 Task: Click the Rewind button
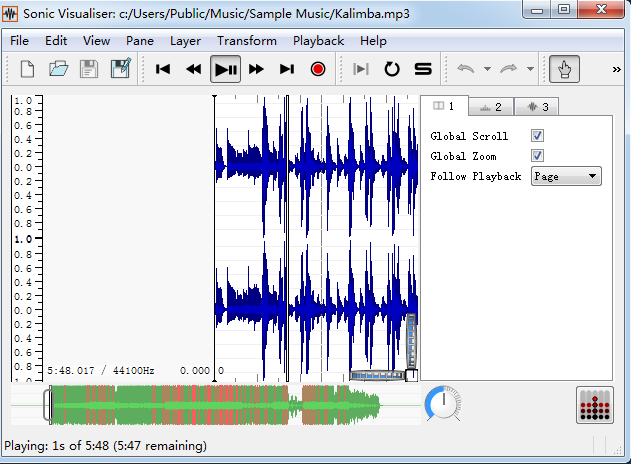tap(194, 69)
